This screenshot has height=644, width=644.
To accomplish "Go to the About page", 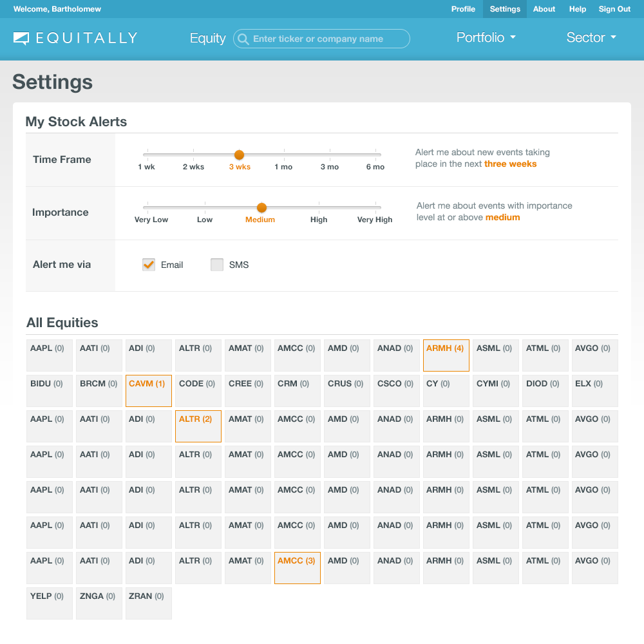I will 544,9.
